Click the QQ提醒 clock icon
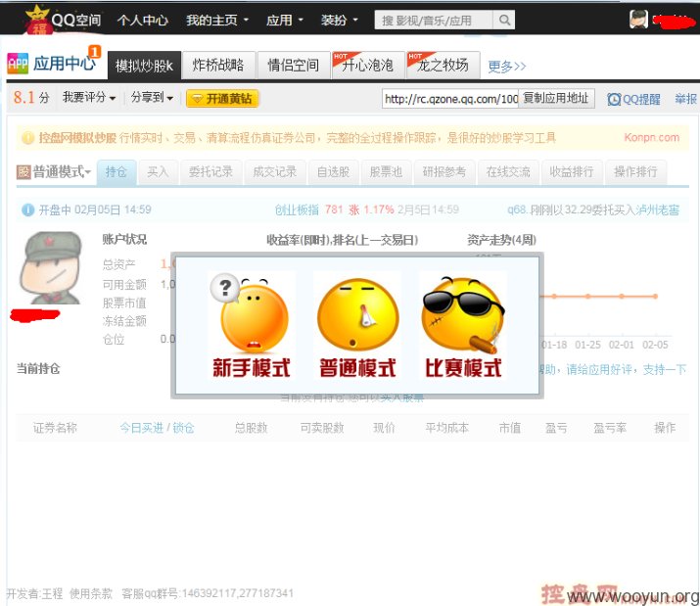This screenshot has height=606, width=700. click(614, 99)
